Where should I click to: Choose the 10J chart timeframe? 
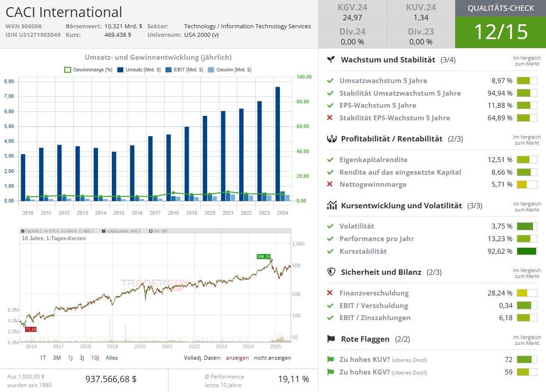pos(95,358)
